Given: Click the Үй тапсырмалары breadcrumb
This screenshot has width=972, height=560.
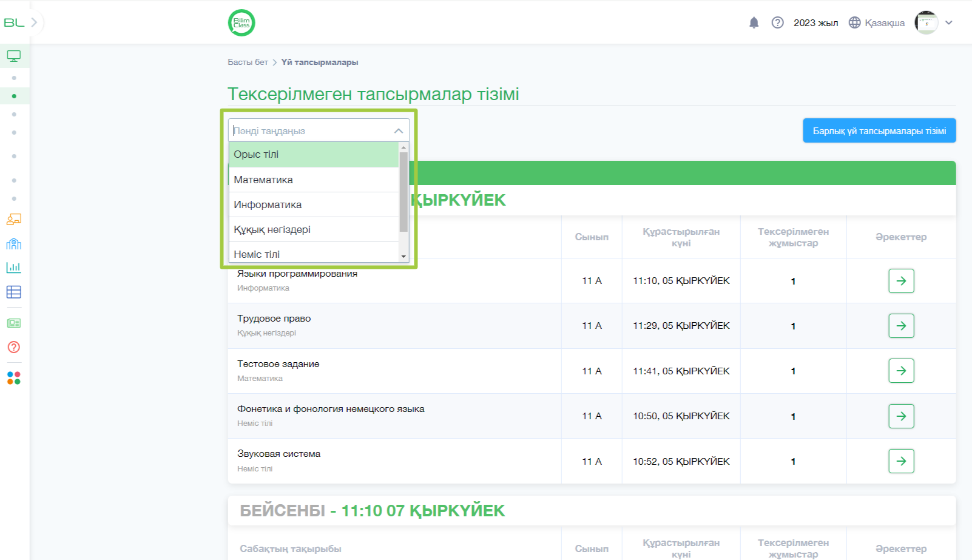Looking at the screenshot, I should [320, 62].
